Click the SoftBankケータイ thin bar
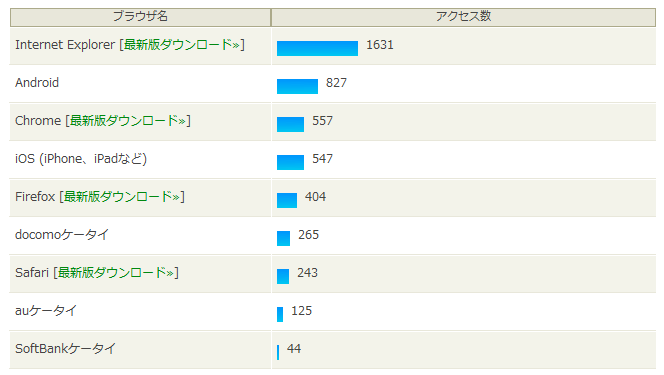 point(278,352)
